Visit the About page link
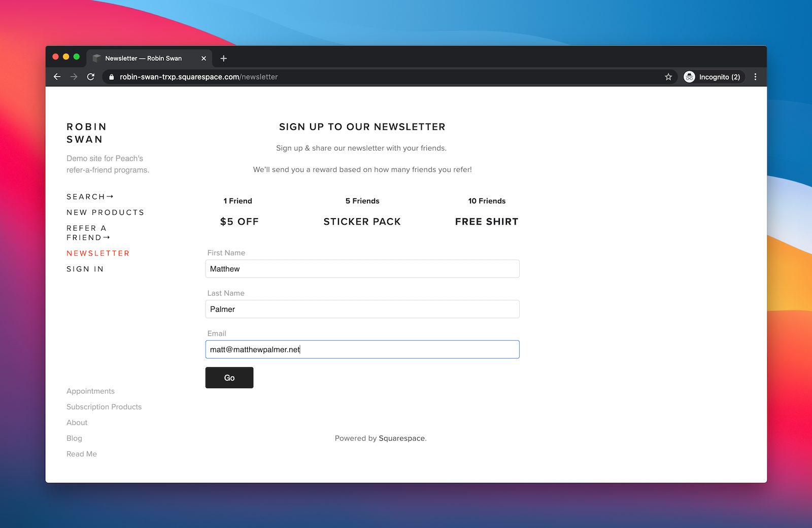Viewport: 812px width, 528px height. click(x=77, y=423)
